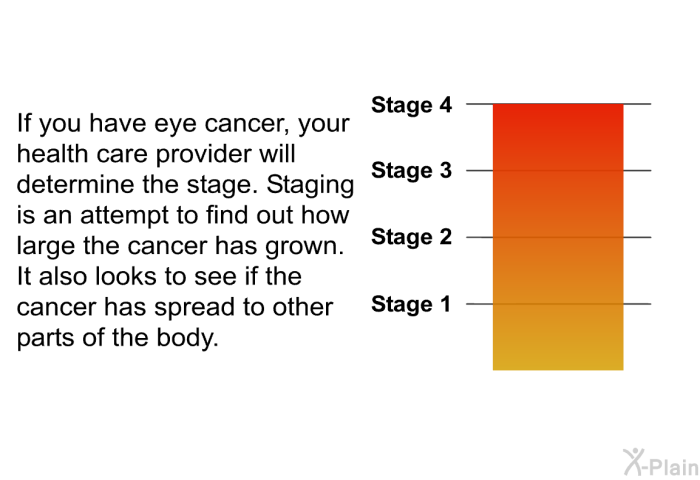Choose the Stage 1 label

(x=411, y=304)
